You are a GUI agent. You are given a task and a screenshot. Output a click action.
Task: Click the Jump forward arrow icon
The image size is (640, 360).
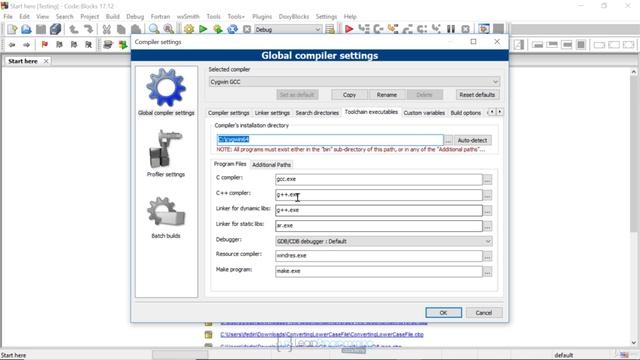27,44
